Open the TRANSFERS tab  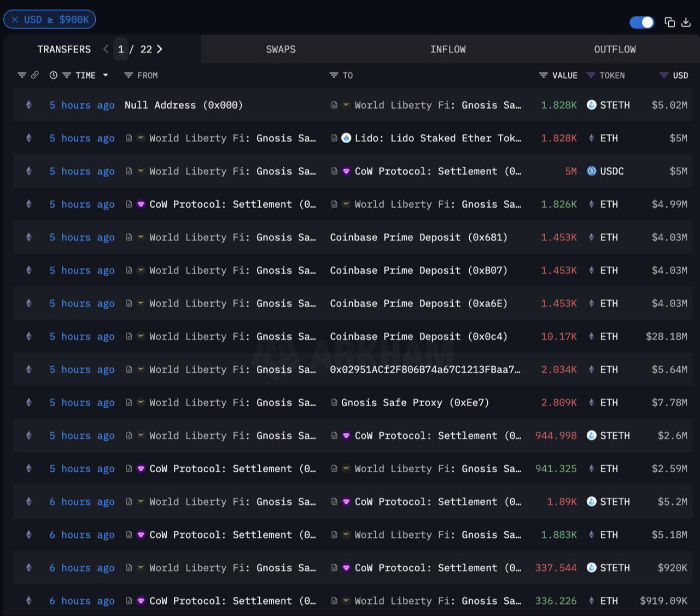tap(64, 49)
